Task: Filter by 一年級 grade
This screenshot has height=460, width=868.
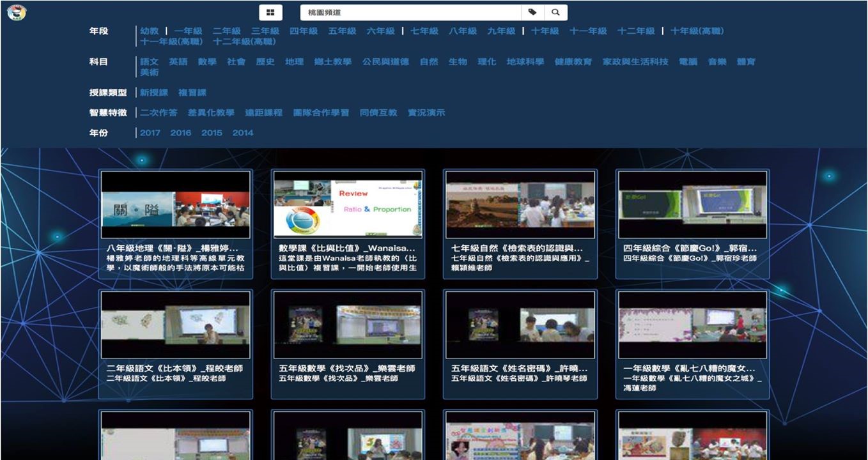Action: (x=188, y=31)
